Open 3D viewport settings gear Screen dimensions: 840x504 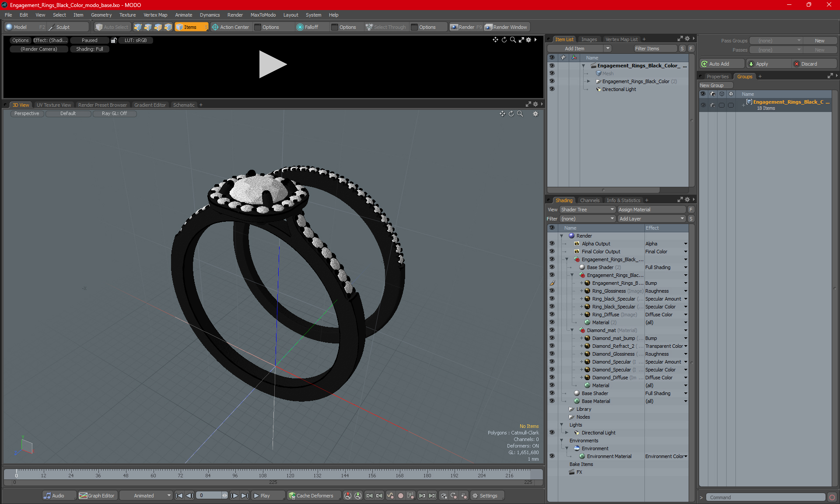(535, 114)
